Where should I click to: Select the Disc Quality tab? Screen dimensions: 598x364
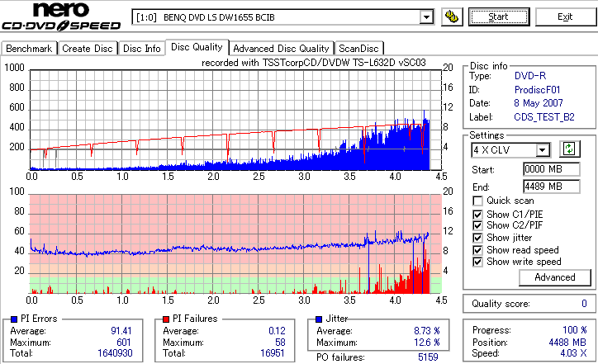pyautogui.click(x=197, y=47)
